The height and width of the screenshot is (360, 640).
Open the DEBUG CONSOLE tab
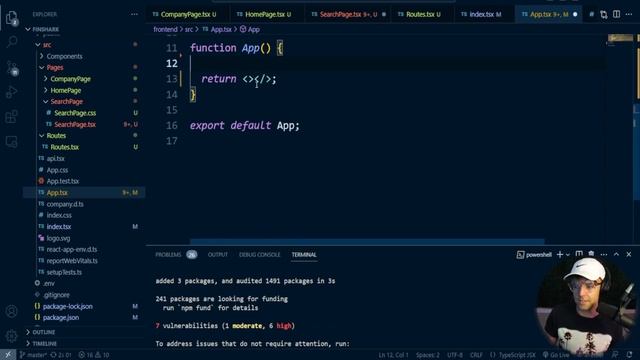click(x=260, y=255)
